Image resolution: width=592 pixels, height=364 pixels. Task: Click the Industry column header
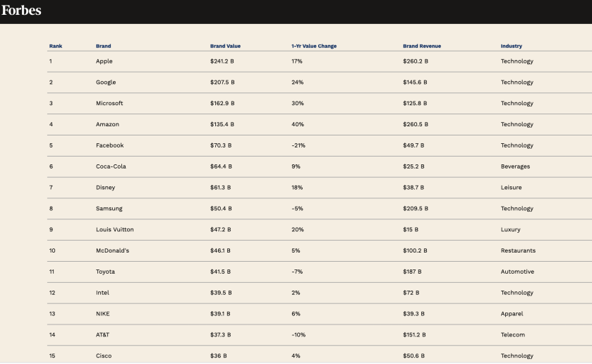coord(512,47)
